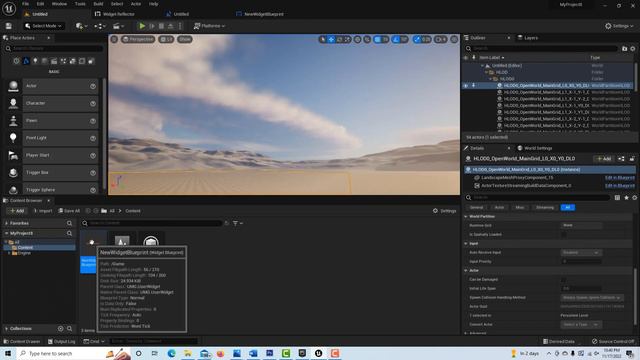Open the Build menu
640x360 pixels.
coord(98,4)
